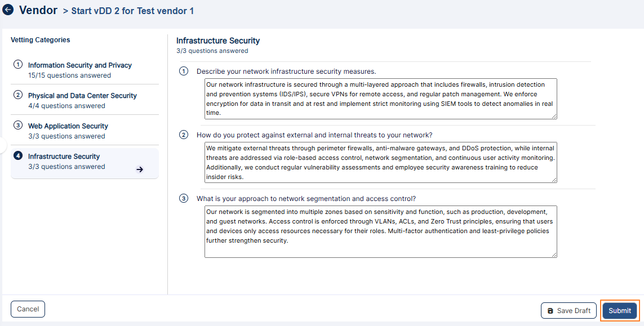Click the back arrow beside Vendor heading
The height and width of the screenshot is (326, 644).
(x=7, y=10)
